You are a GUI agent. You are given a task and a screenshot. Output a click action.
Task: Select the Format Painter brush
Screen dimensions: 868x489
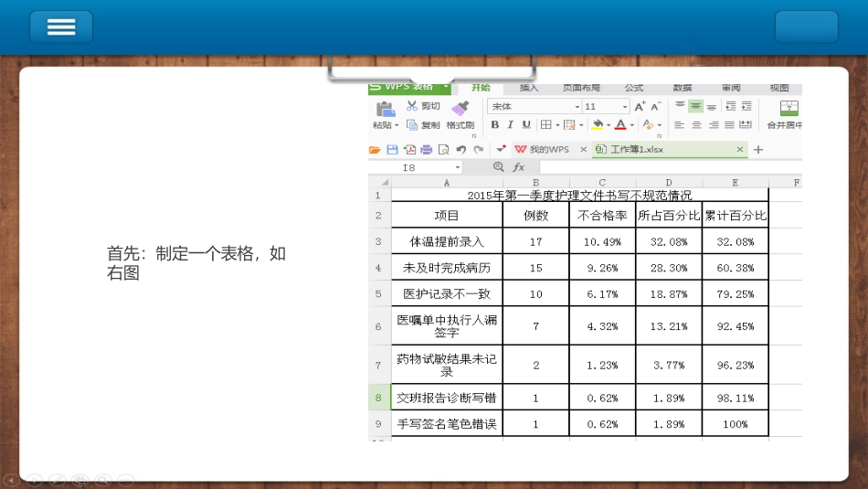click(460, 108)
